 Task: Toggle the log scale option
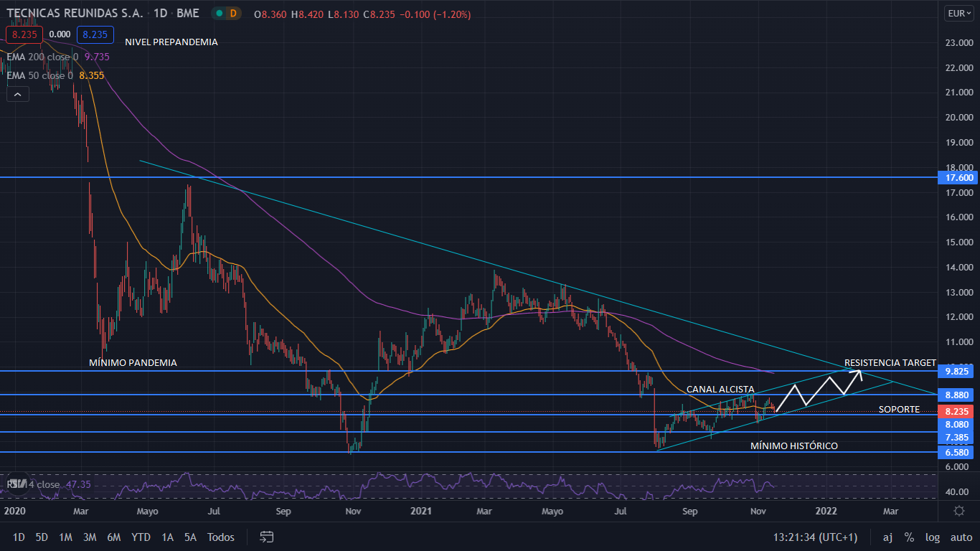pyautogui.click(x=932, y=537)
